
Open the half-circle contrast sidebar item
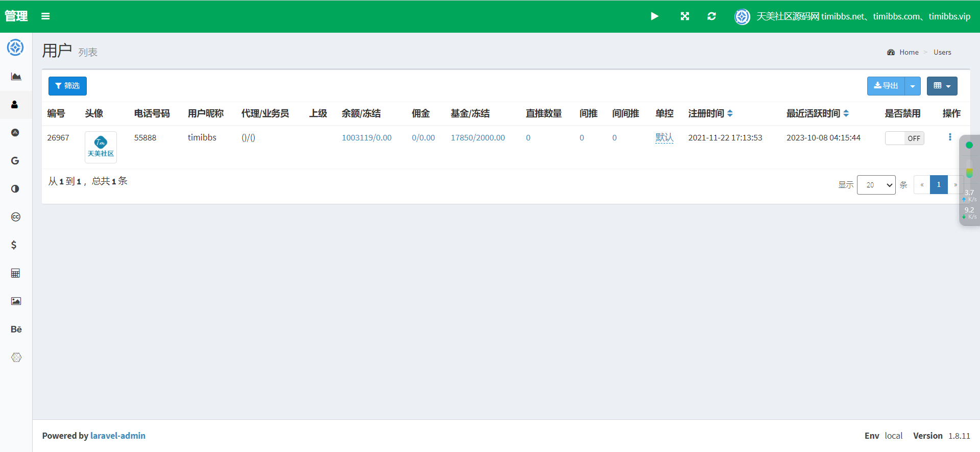click(x=15, y=189)
